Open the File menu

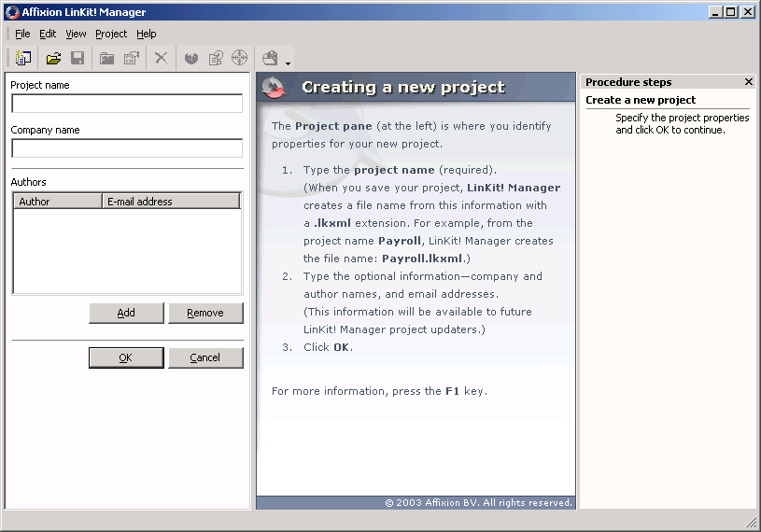[22, 34]
